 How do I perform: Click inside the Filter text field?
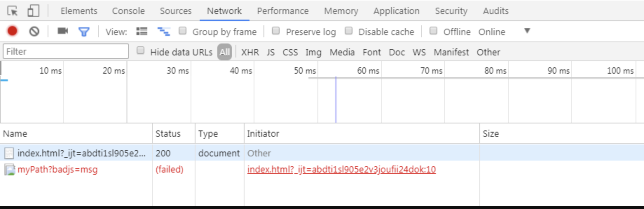[66, 52]
